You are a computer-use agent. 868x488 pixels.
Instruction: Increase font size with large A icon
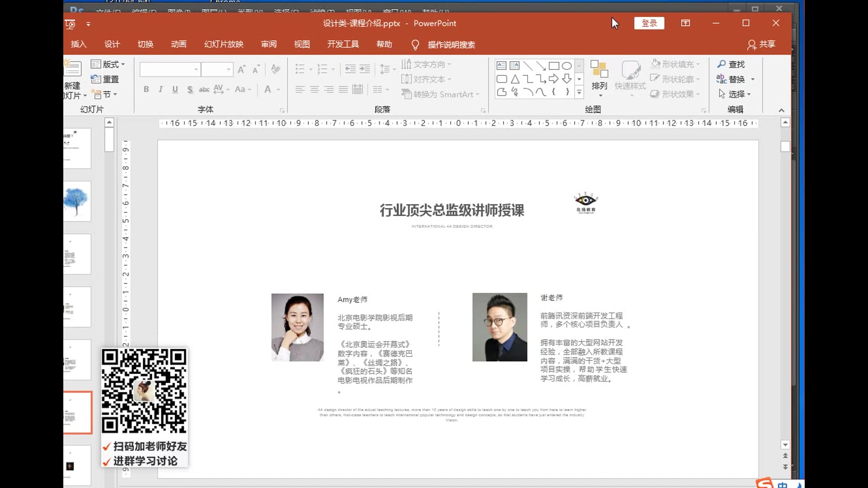pyautogui.click(x=241, y=69)
